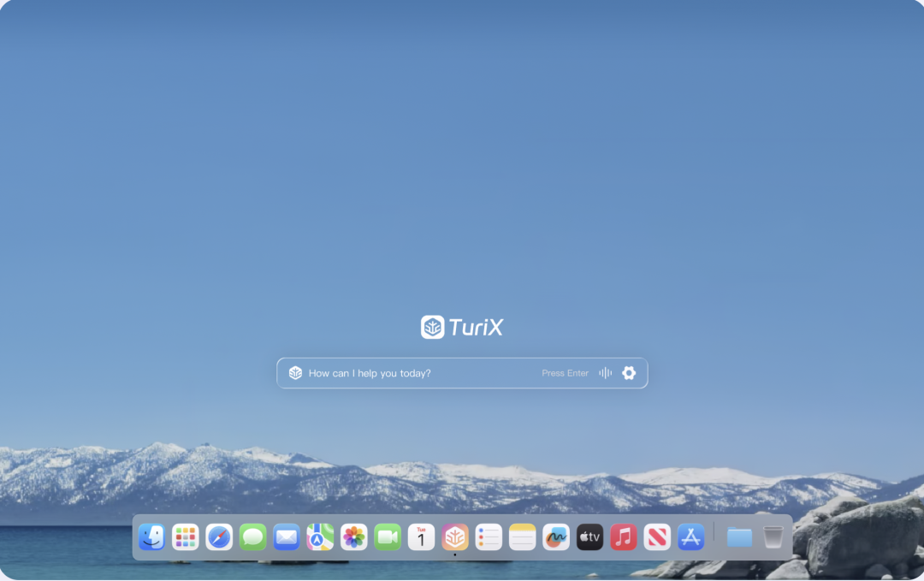Image resolution: width=924 pixels, height=581 pixels.
Task: Open Finder from the Dock
Action: [151, 537]
